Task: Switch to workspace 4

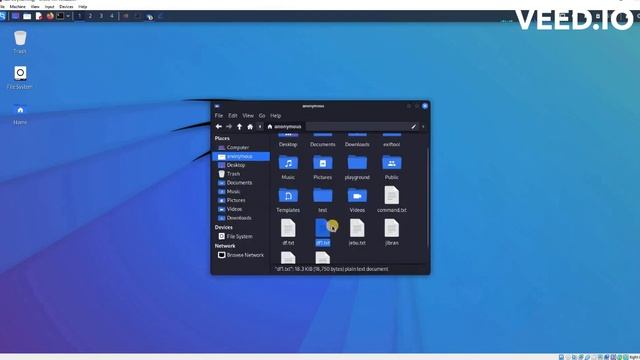Action: pos(112,16)
